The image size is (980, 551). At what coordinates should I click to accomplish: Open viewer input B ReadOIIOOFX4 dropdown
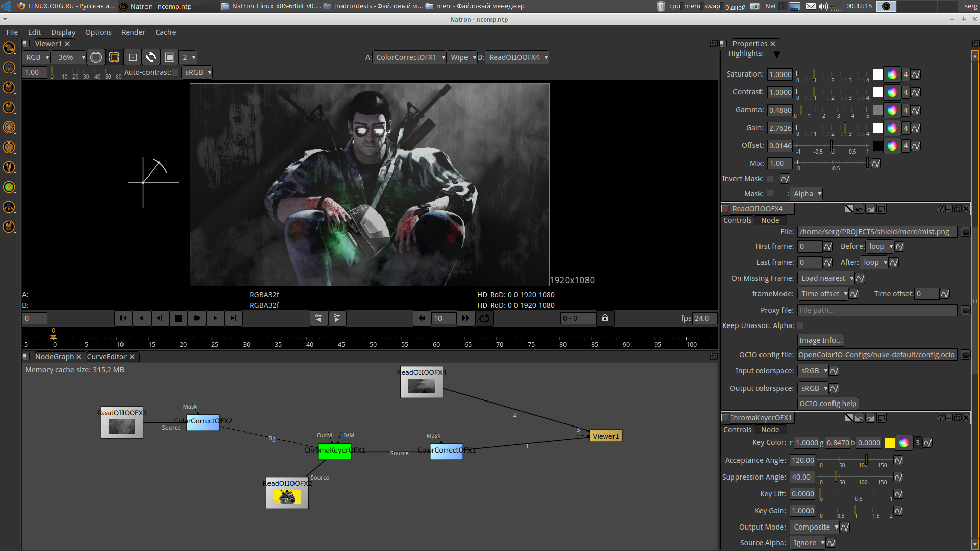coord(518,57)
